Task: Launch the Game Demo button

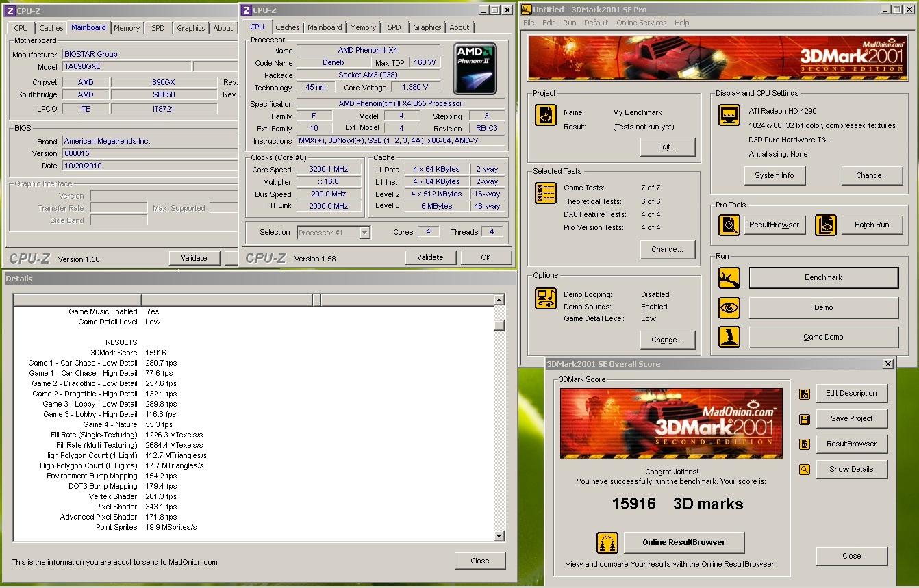Action: coord(824,337)
